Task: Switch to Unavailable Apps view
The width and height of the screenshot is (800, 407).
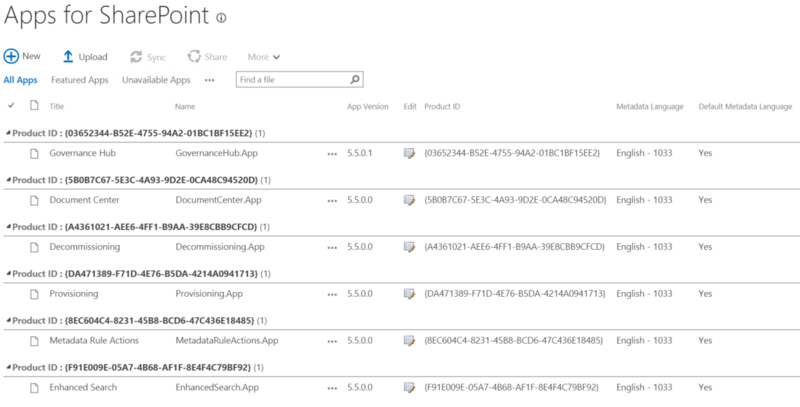Action: [156, 80]
